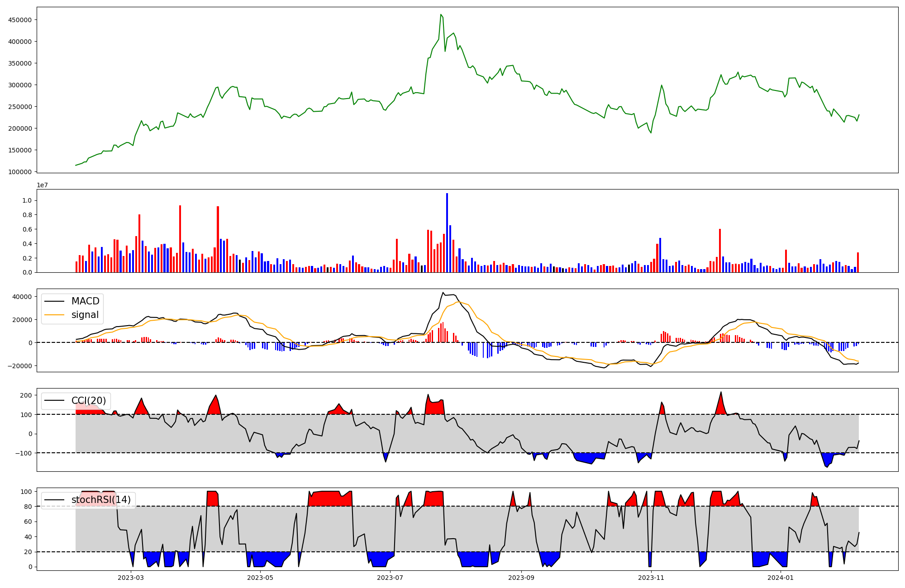
Task: Click the 450000 price axis tick label
Action: [x=20, y=20]
